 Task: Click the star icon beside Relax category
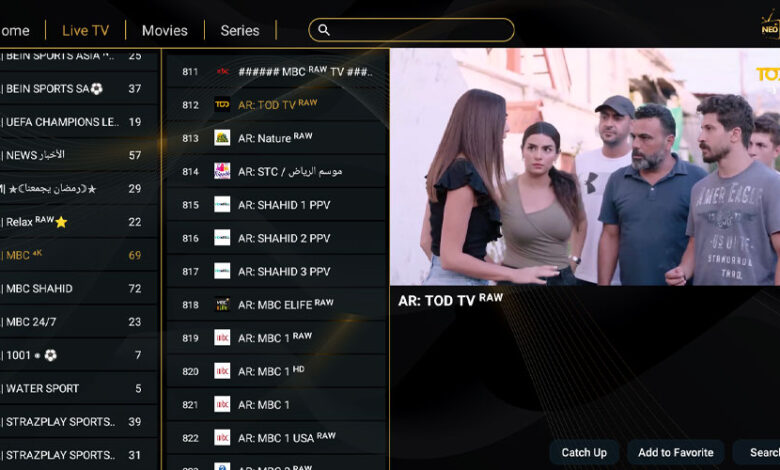[61, 222]
